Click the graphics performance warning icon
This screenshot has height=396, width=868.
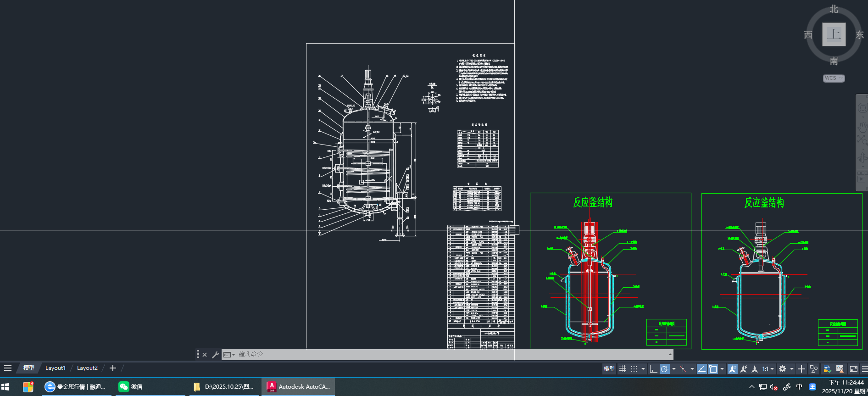pyautogui.click(x=840, y=369)
